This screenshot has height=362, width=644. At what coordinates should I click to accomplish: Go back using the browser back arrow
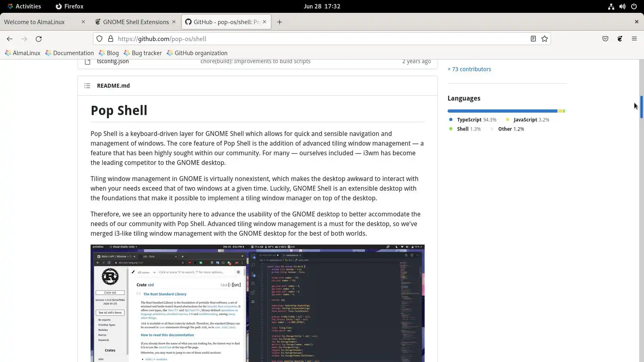[10, 39]
